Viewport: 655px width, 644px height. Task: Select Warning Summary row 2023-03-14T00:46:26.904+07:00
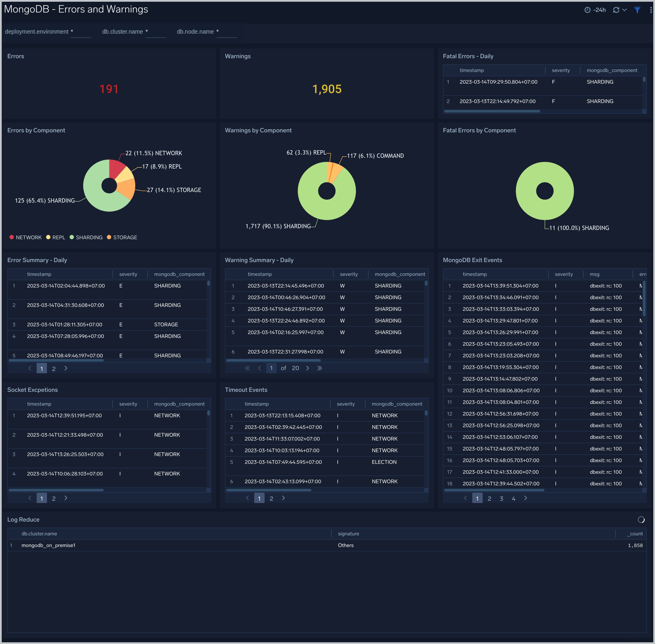(x=324, y=298)
